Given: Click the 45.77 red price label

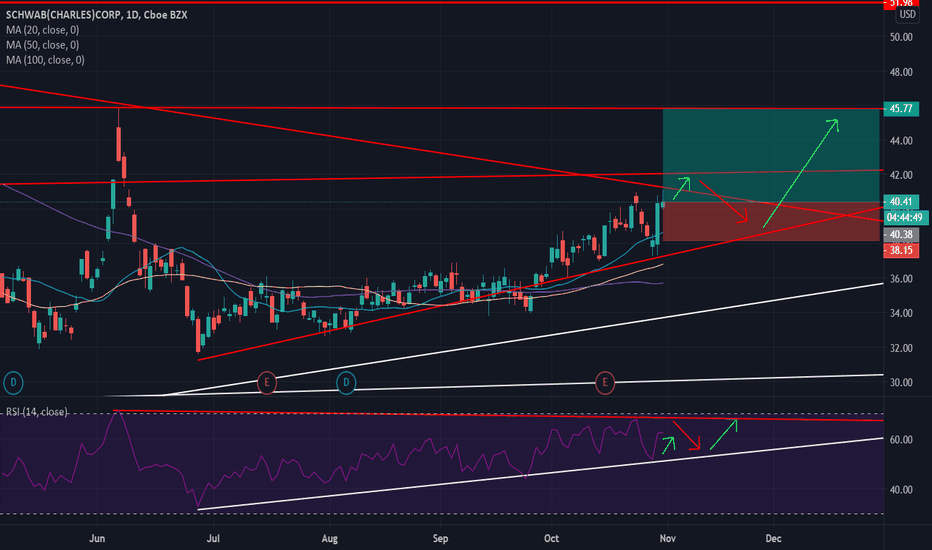Looking at the screenshot, I should (901, 109).
